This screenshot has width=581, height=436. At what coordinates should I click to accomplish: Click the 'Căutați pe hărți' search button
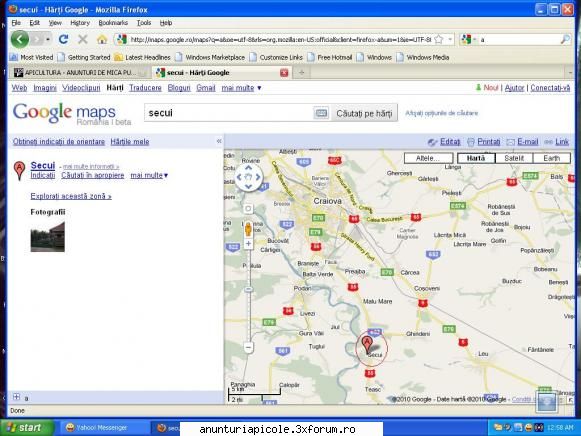tap(364, 113)
